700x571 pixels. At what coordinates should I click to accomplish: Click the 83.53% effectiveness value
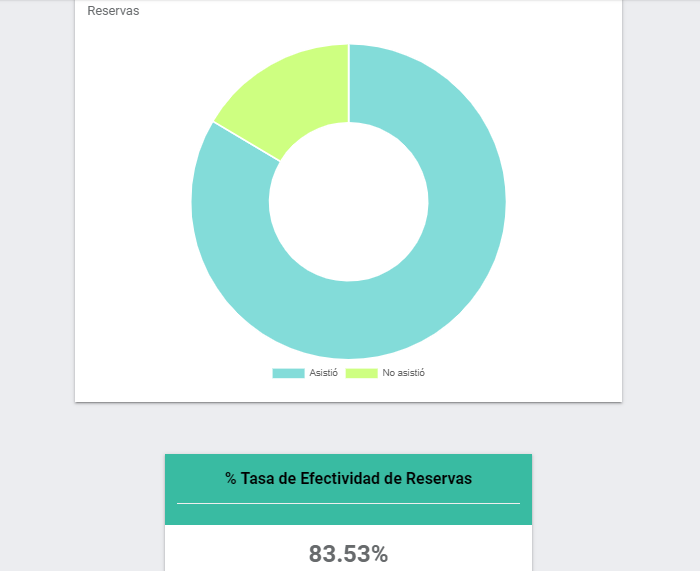point(348,554)
